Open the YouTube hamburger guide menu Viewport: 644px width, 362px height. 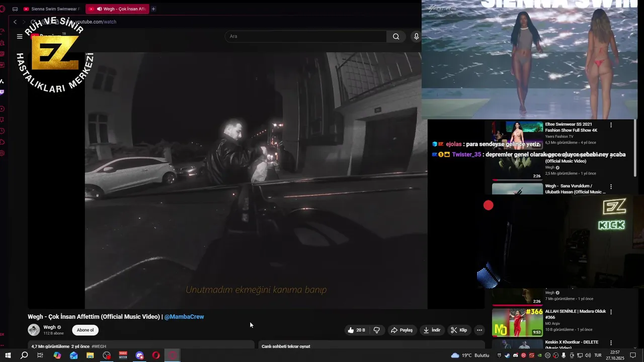[20, 36]
